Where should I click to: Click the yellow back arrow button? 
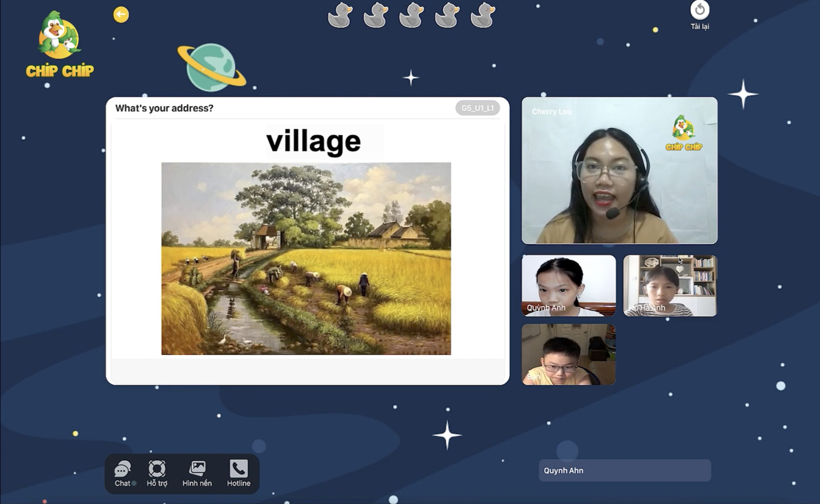point(121,15)
